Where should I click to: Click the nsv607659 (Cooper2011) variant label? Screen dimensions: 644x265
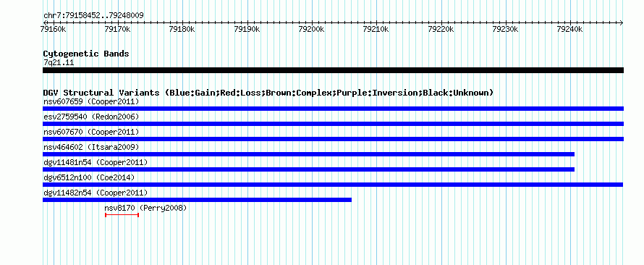coord(91,101)
